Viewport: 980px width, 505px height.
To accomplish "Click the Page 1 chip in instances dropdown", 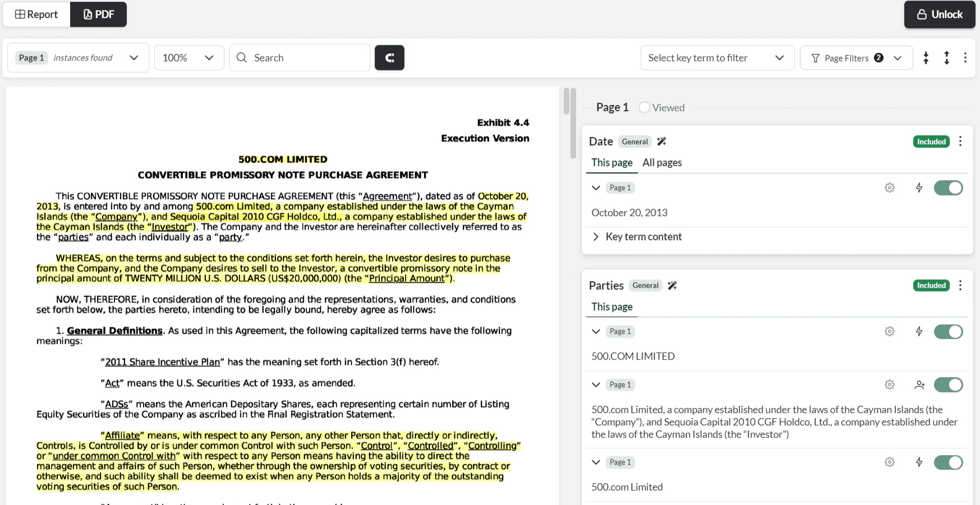I will click(31, 58).
